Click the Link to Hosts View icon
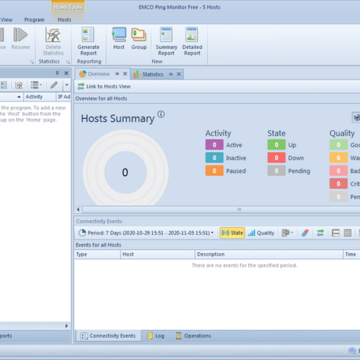360x360 pixels. 81,86
